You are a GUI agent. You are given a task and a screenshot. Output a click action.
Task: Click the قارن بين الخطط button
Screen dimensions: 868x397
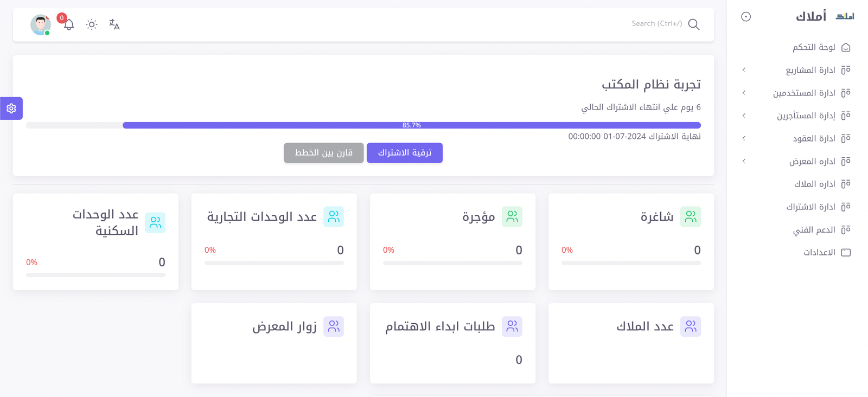pyautogui.click(x=323, y=153)
